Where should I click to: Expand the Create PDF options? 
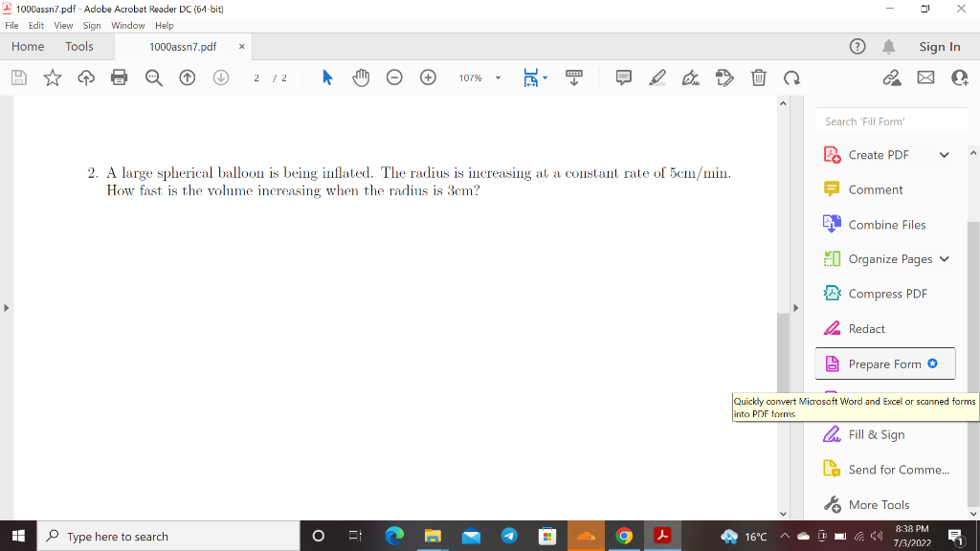944,154
